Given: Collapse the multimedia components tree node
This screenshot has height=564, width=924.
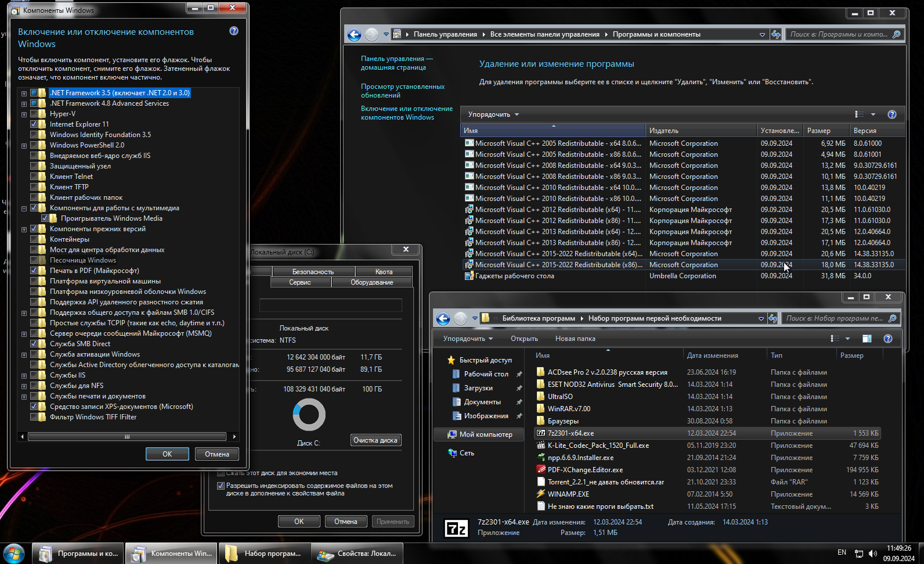Looking at the screenshot, I should tap(24, 209).
